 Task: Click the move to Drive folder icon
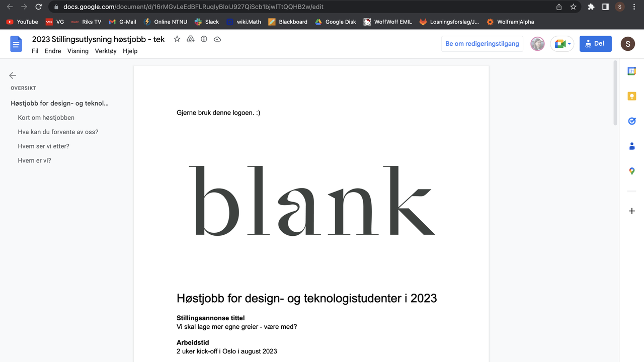[x=191, y=39]
